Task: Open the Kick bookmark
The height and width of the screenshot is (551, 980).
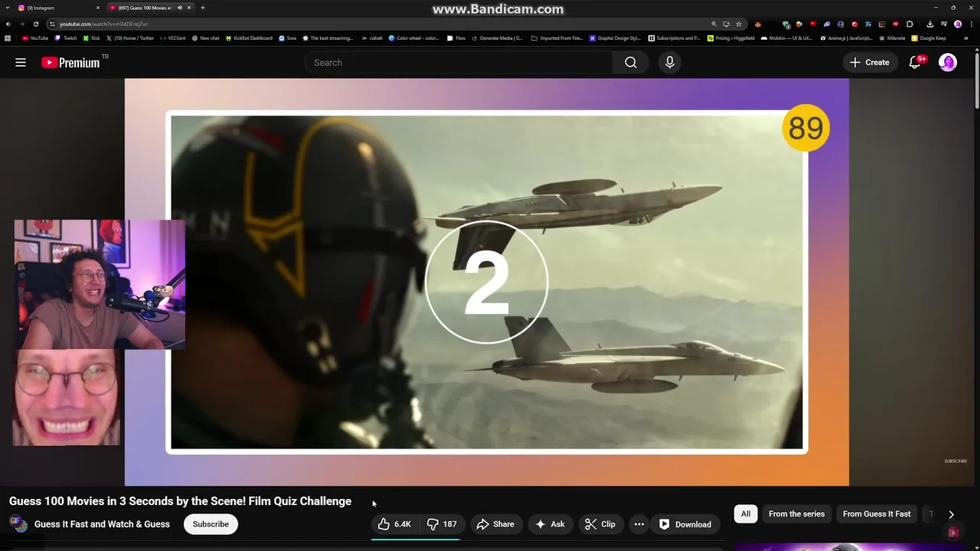Action: [x=92, y=38]
